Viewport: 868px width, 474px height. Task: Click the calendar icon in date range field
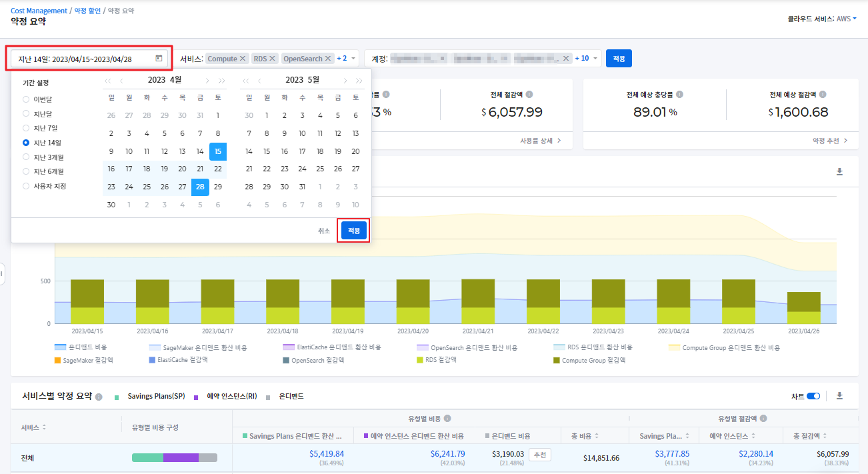159,59
